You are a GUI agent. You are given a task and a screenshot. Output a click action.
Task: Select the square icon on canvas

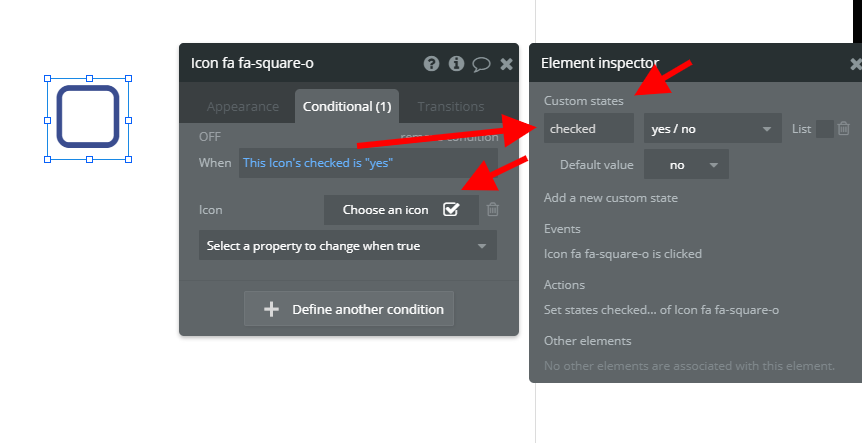coord(88,117)
